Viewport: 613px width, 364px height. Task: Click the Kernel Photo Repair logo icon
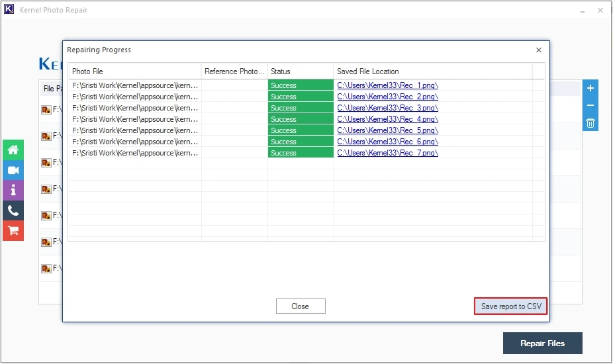tap(9, 10)
